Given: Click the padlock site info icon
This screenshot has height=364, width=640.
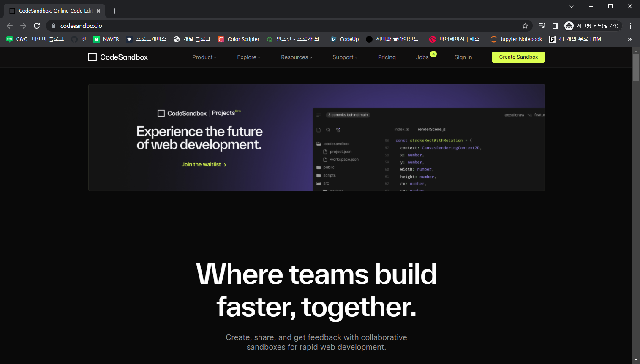Looking at the screenshot, I should click(53, 26).
